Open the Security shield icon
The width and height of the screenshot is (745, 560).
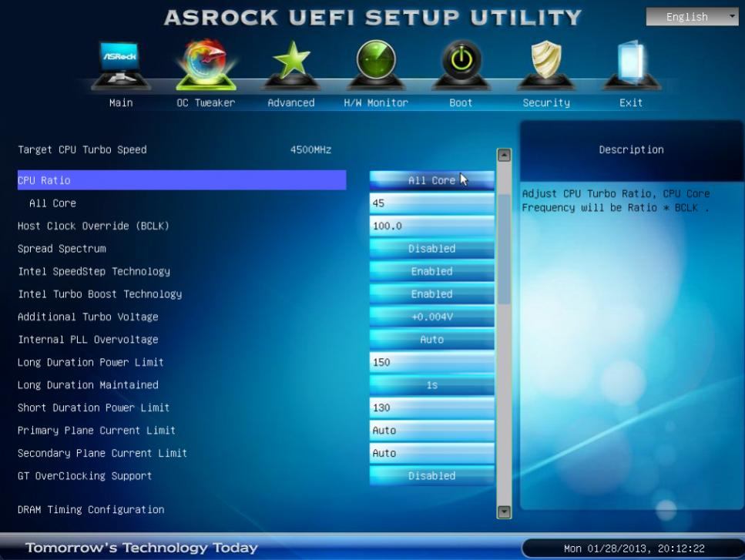546,65
